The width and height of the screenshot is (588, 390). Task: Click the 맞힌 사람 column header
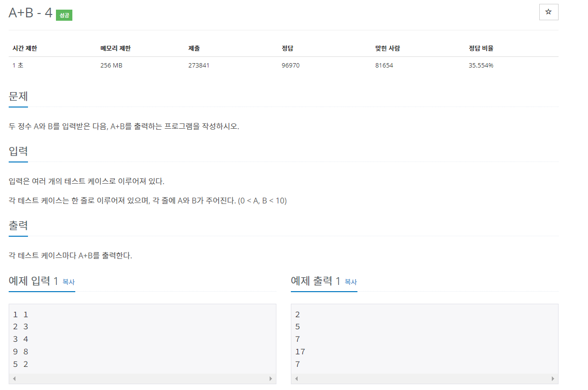[x=387, y=48]
